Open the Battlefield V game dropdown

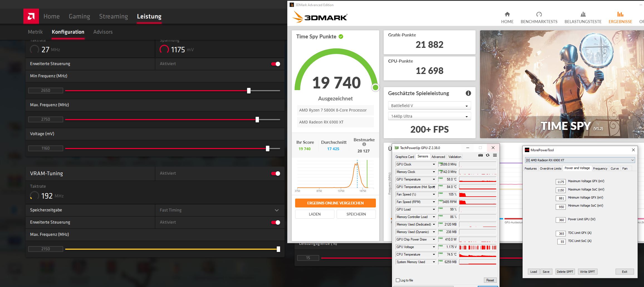point(429,106)
